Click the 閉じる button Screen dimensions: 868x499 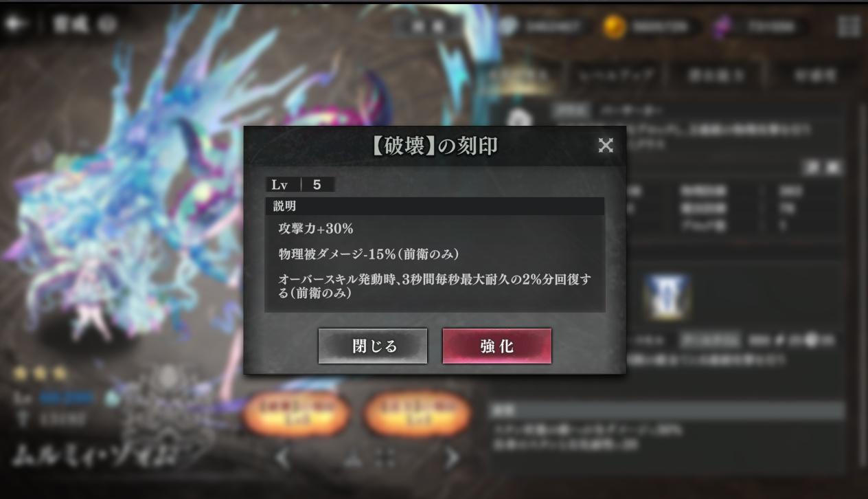pyautogui.click(x=373, y=346)
